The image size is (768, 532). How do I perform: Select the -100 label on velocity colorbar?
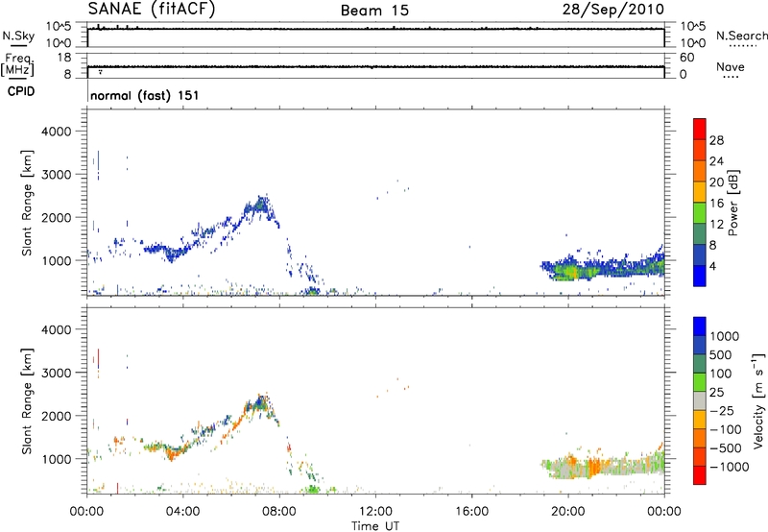point(726,429)
